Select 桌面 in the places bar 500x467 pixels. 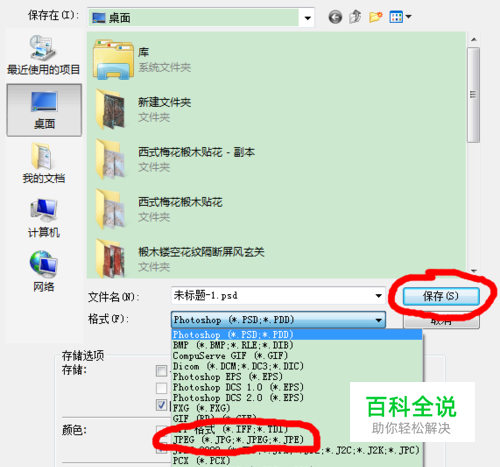pyautogui.click(x=44, y=110)
